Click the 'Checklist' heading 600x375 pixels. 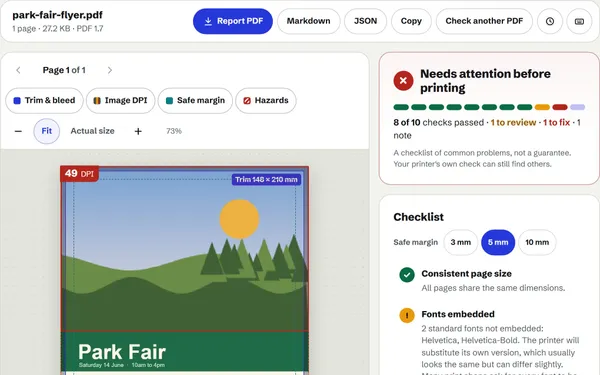[419, 217]
